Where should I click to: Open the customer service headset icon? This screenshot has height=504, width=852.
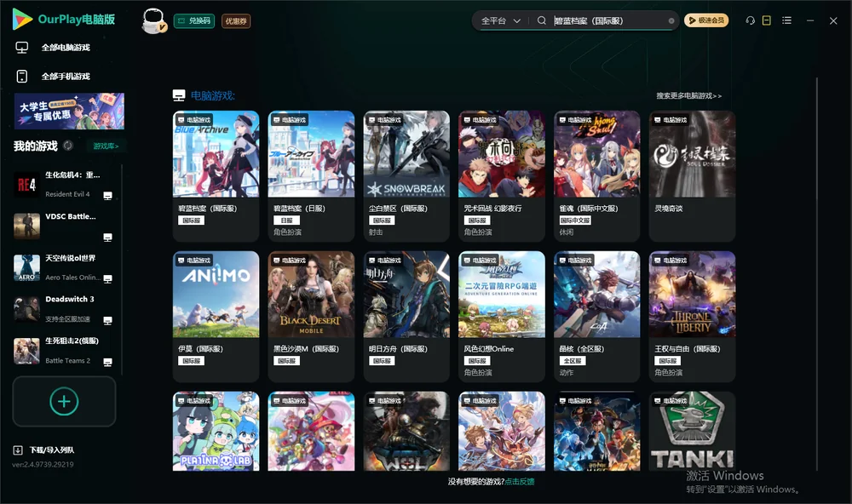click(751, 20)
